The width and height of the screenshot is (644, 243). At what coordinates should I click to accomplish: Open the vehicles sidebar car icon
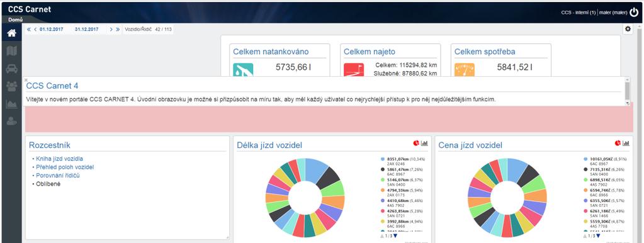click(11, 69)
